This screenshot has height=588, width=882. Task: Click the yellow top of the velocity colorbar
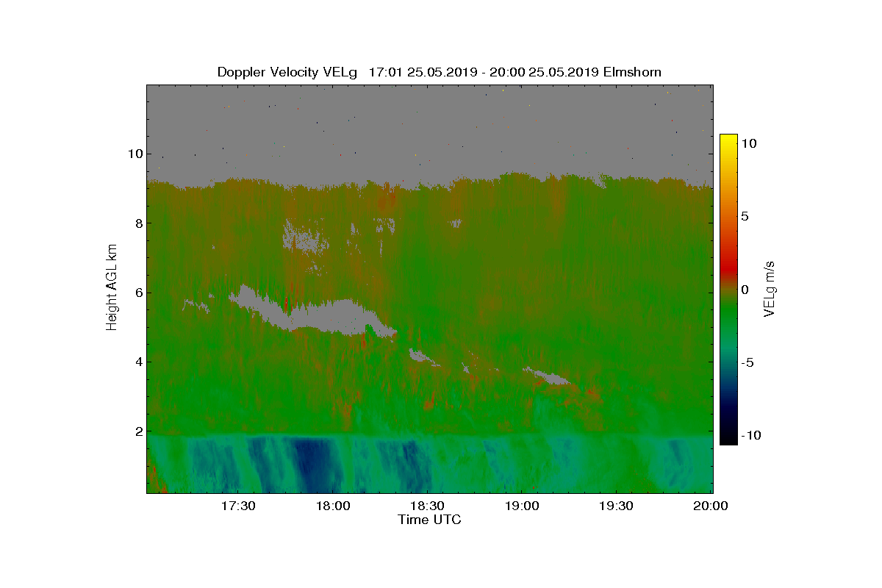pyautogui.click(x=728, y=140)
